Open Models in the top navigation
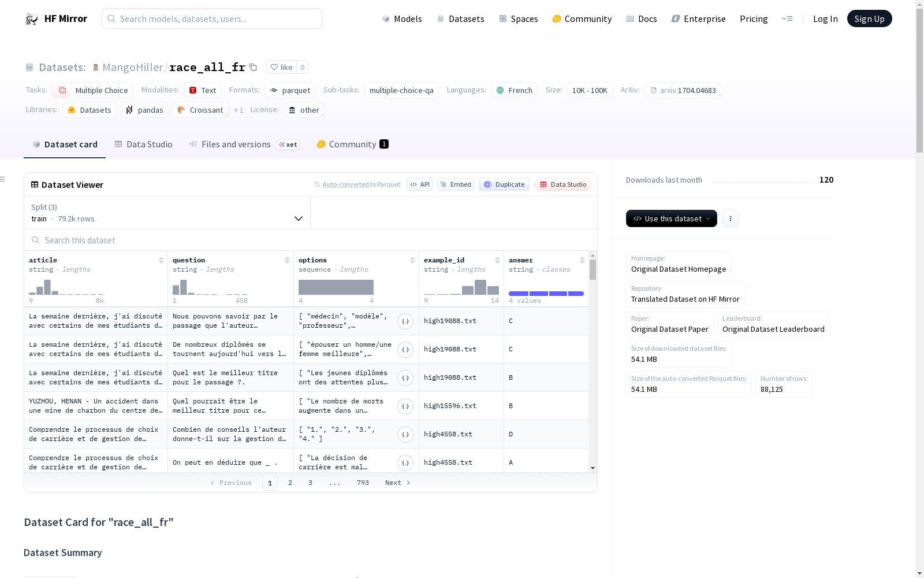The image size is (924, 578). click(x=402, y=18)
